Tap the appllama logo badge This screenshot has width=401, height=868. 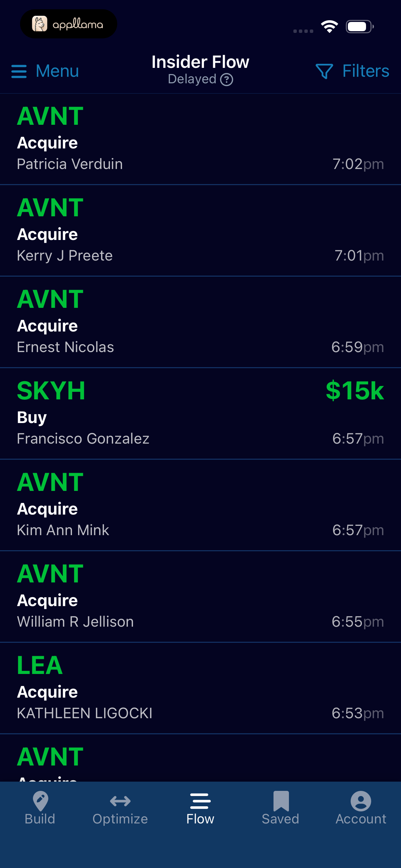click(x=69, y=24)
